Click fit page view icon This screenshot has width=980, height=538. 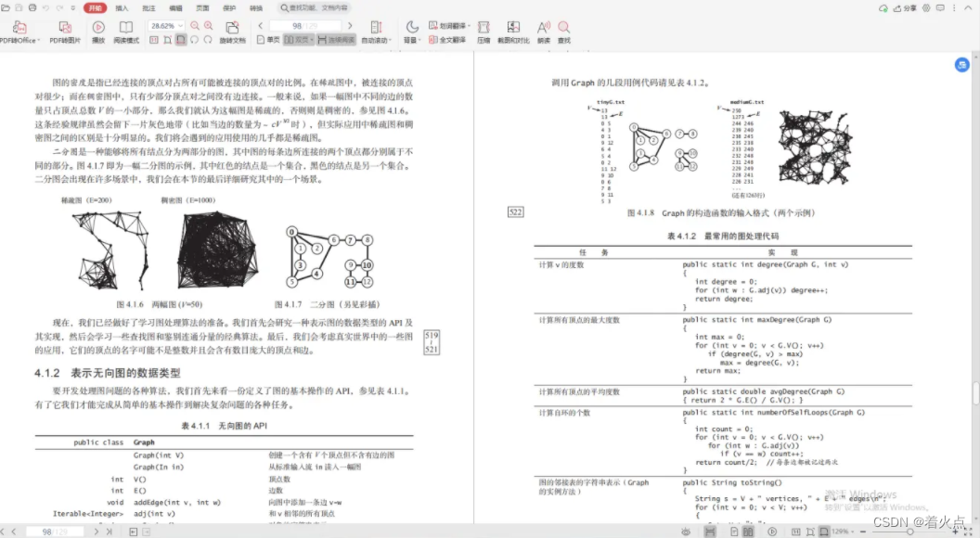click(167, 40)
